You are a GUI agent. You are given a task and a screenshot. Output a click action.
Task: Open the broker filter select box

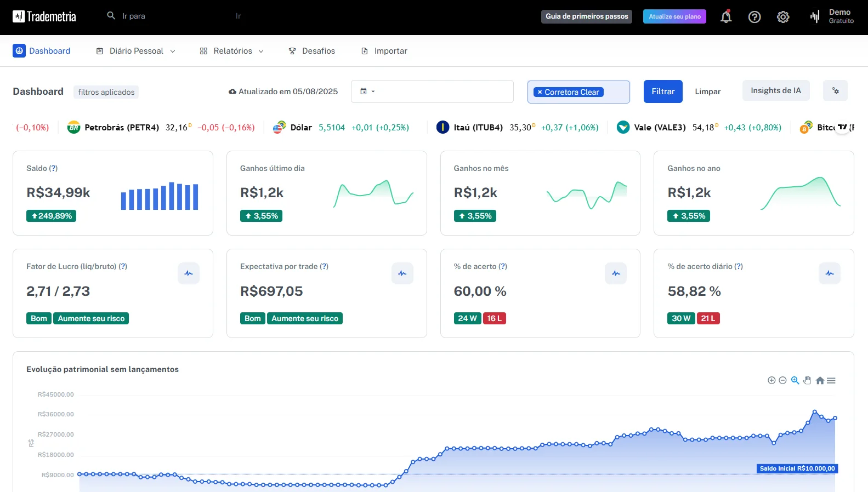tap(578, 92)
